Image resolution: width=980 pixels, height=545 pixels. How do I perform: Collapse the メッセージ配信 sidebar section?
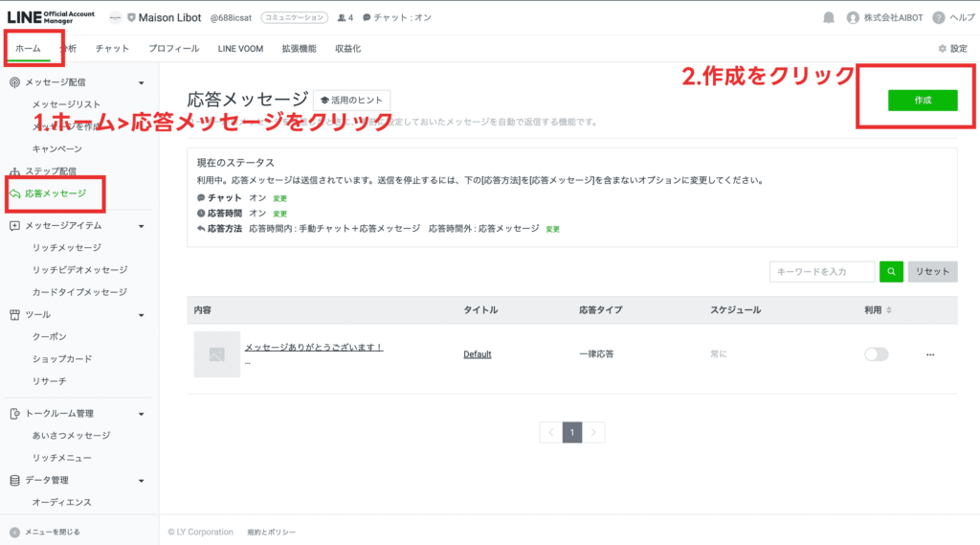click(x=142, y=82)
